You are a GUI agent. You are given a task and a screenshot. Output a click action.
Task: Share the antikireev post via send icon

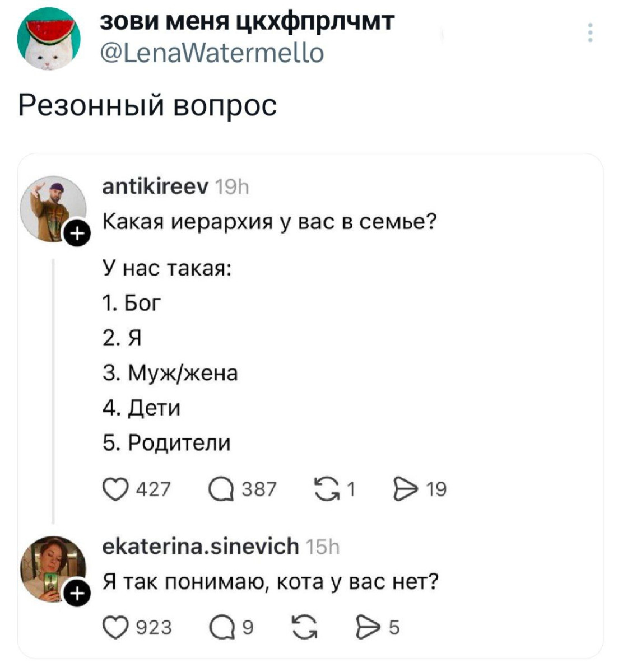[405, 489]
